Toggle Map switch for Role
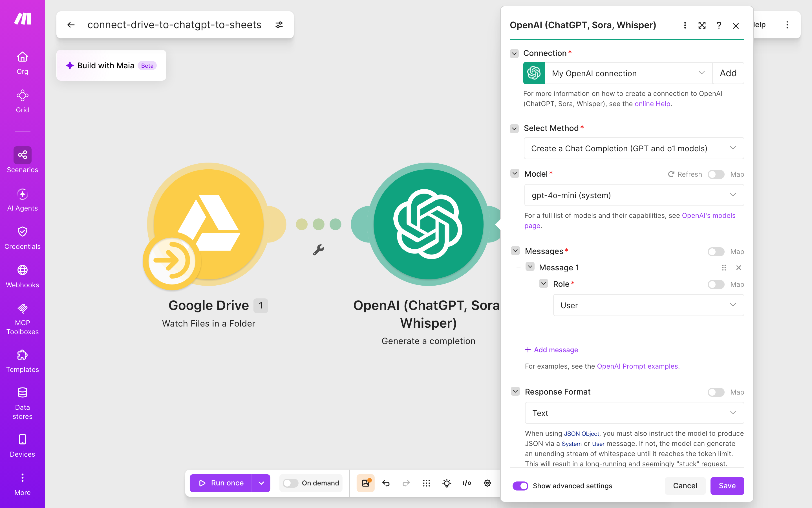Screen dimensions: 812x508 click(x=716, y=284)
